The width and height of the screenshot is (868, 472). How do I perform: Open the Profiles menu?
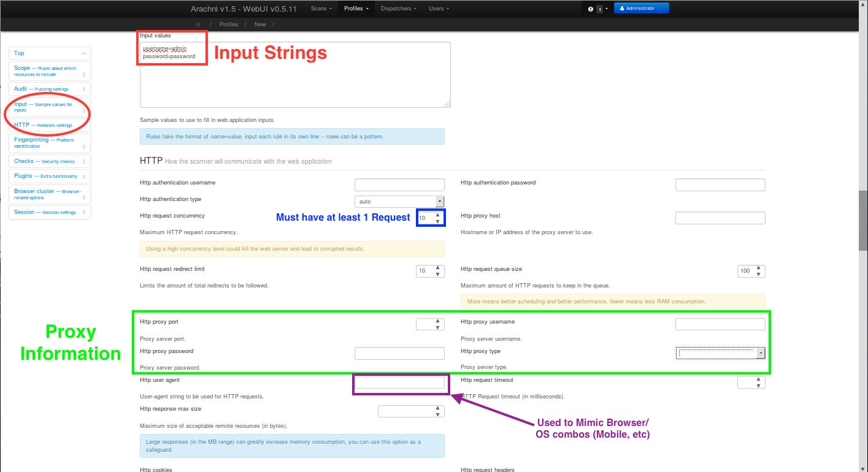[356, 9]
